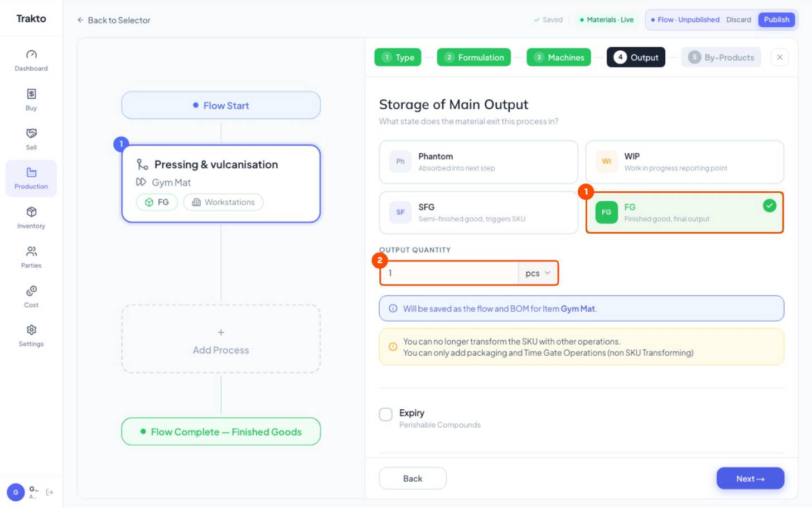Go to the Machines step tab
Image resolution: width=812 pixels, height=508 pixels.
559,57
